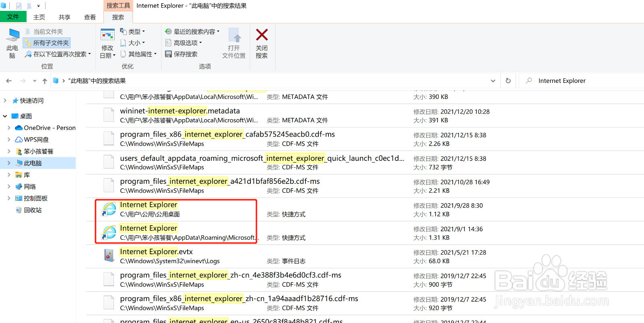This screenshot has height=323, width=644.
Task: Click the Refresh button
Action: (508, 81)
